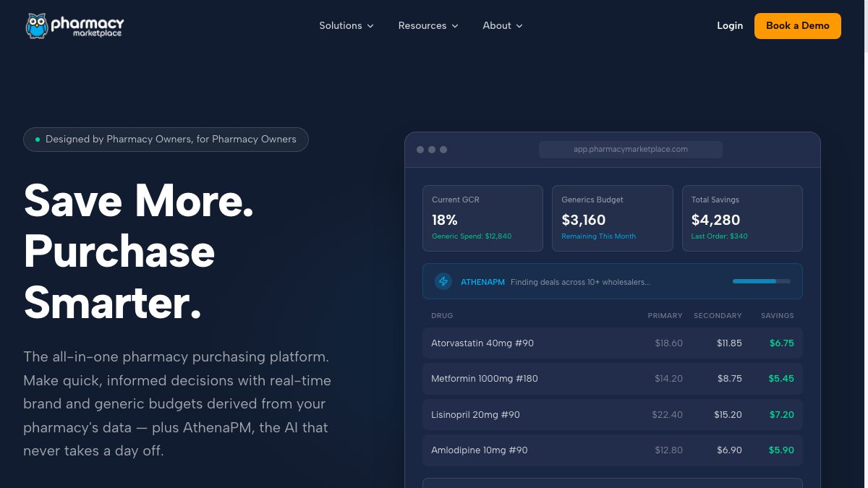Select the Current GCR 18% card
The image size is (868, 488).
point(482,218)
